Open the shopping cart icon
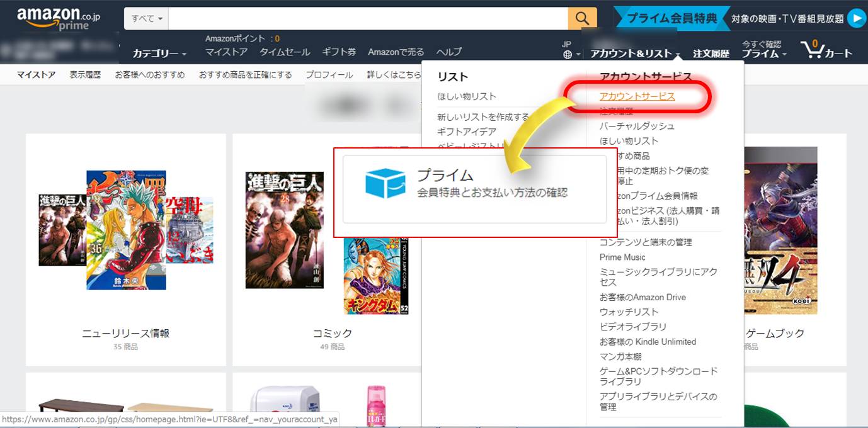The image size is (868, 428). 825,50
